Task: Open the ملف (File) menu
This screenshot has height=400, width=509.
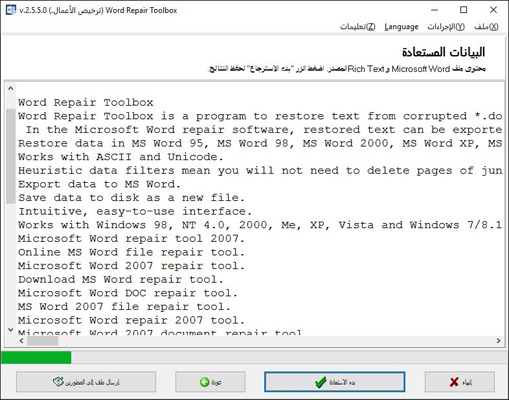Action: [486, 27]
